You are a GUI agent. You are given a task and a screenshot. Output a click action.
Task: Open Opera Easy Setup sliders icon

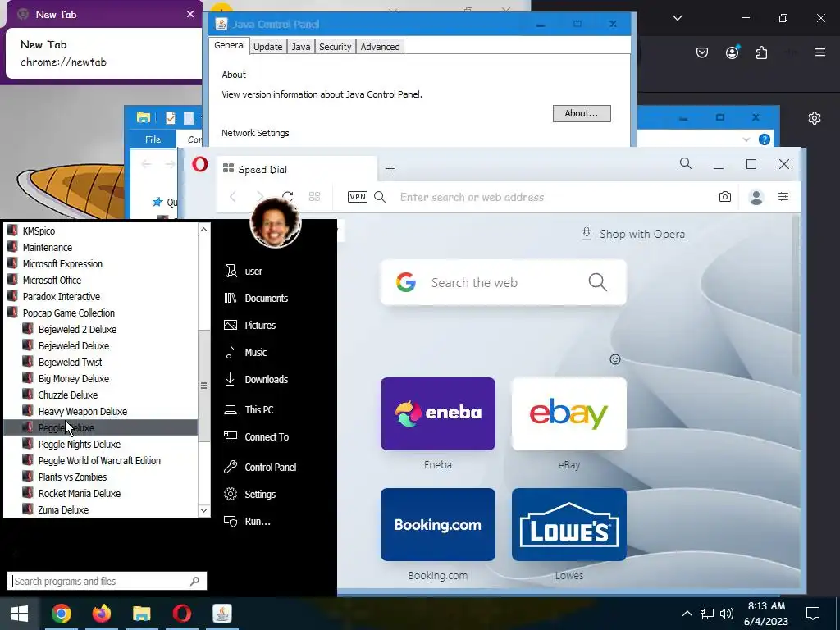pos(783,197)
